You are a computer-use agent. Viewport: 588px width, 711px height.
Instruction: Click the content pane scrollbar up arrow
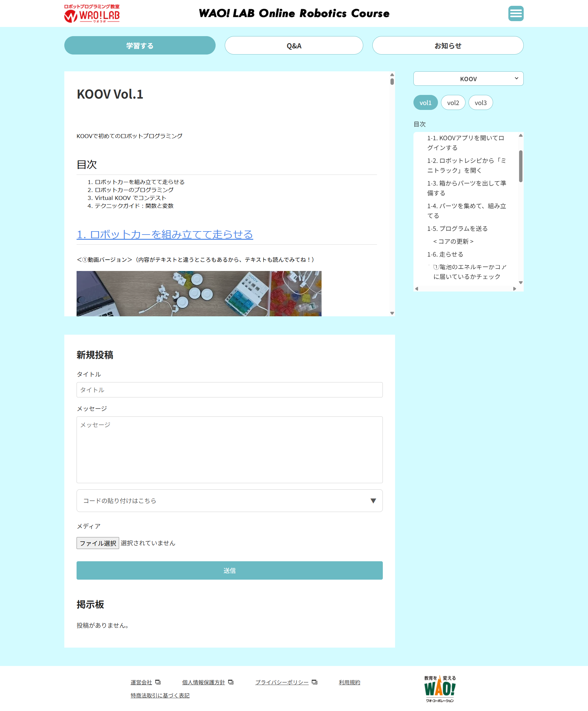(x=392, y=74)
